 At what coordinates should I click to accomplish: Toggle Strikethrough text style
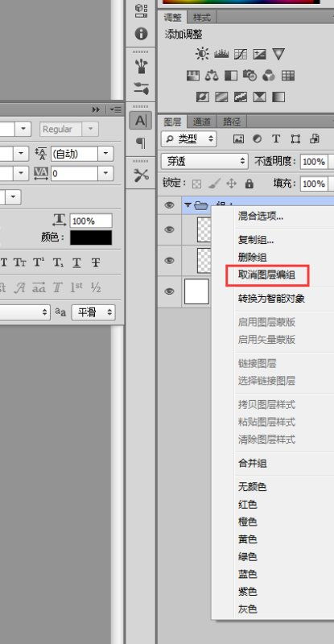tap(95, 263)
